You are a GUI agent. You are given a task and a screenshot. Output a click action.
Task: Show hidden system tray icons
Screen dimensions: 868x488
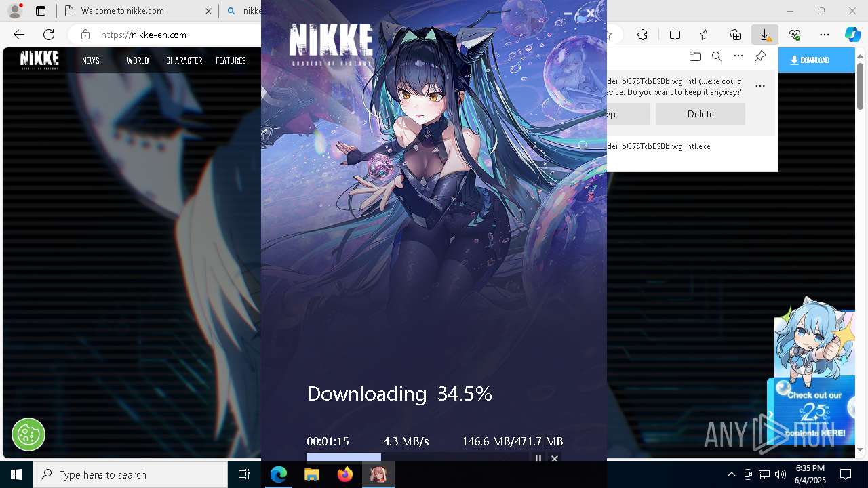[731, 474]
